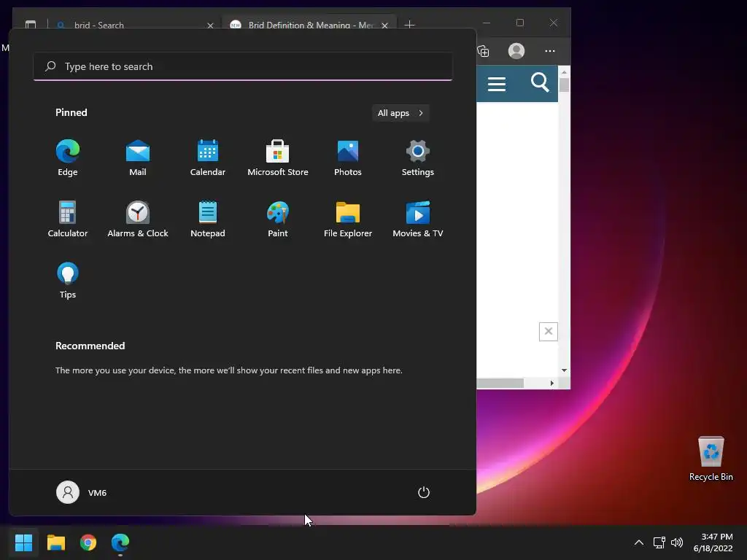Open the Merriam-Webster hamburger menu
The image size is (747, 560).
click(x=496, y=85)
